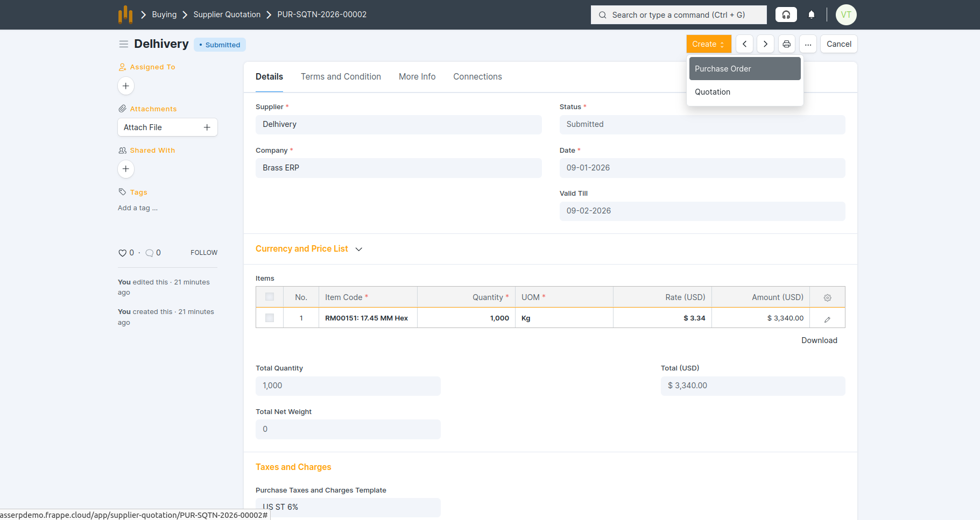Image resolution: width=980 pixels, height=520 pixels.
Task: Collapse the Create dropdown button
Action: pos(708,44)
